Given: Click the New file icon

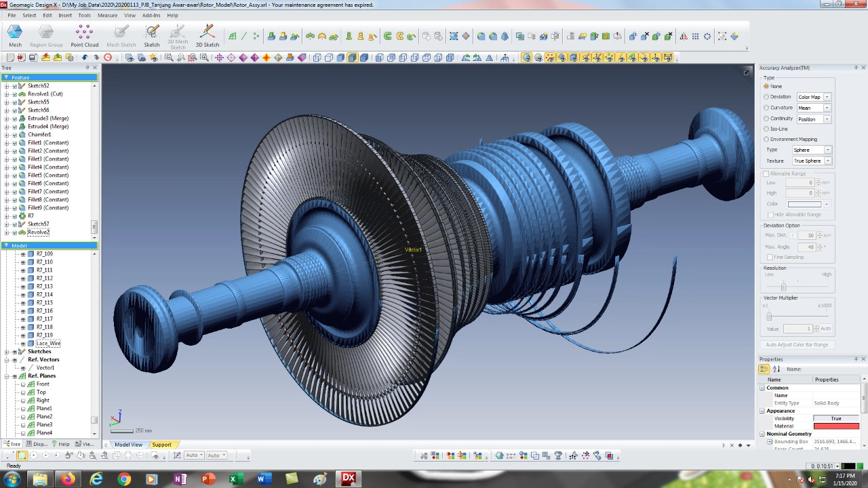Looking at the screenshot, I should 10,58.
